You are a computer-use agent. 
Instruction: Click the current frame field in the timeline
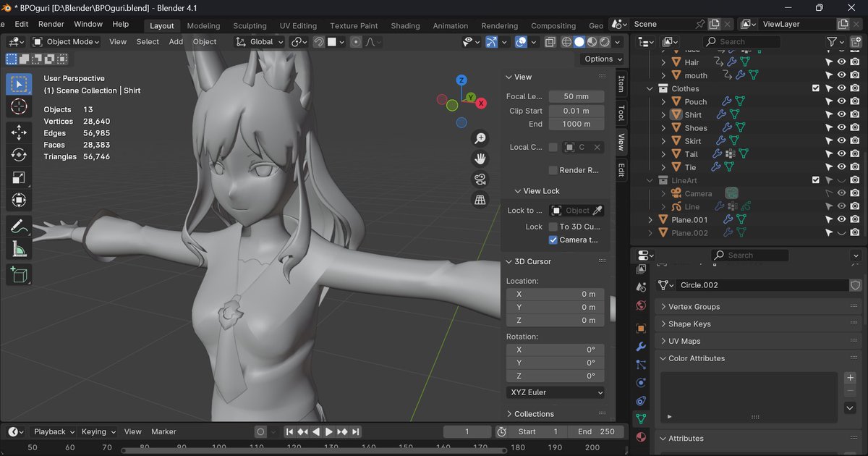(467, 431)
